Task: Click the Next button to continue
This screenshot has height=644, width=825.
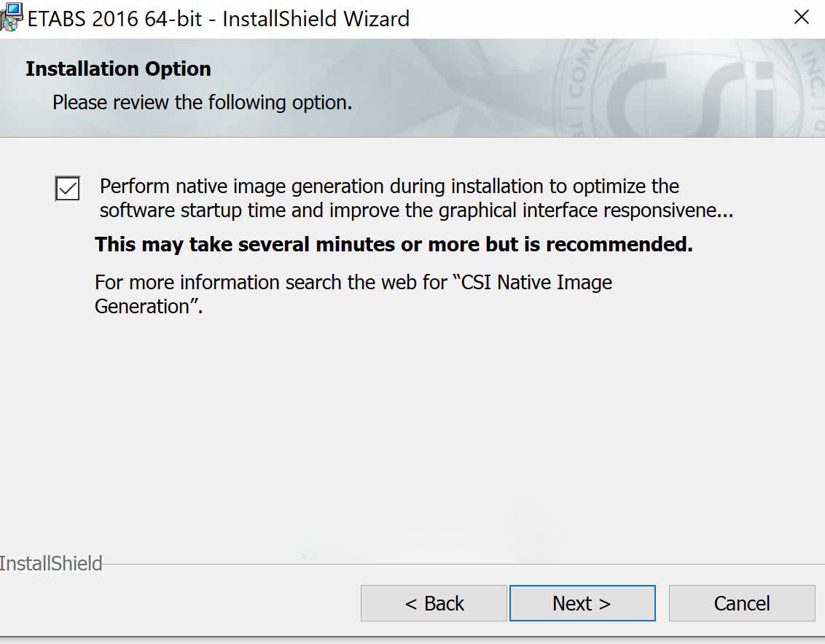Action: (x=582, y=603)
